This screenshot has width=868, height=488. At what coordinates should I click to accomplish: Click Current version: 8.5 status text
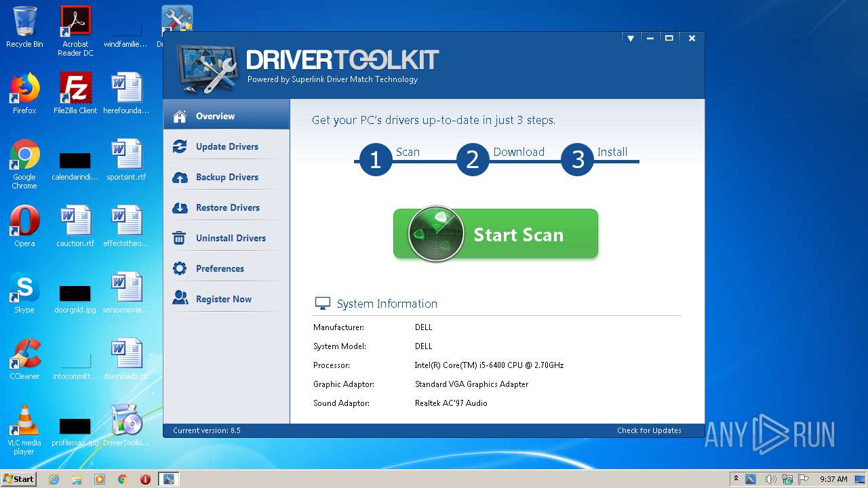point(207,430)
